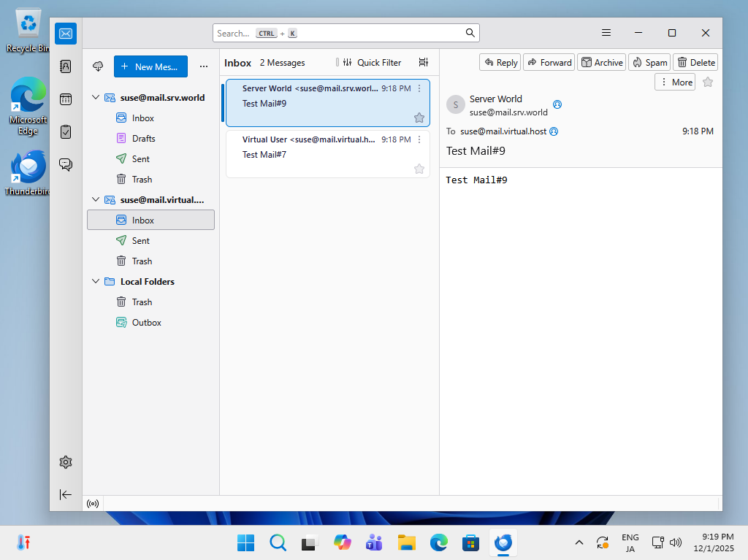Open the Thunderbird hamburger app menu

point(606,33)
